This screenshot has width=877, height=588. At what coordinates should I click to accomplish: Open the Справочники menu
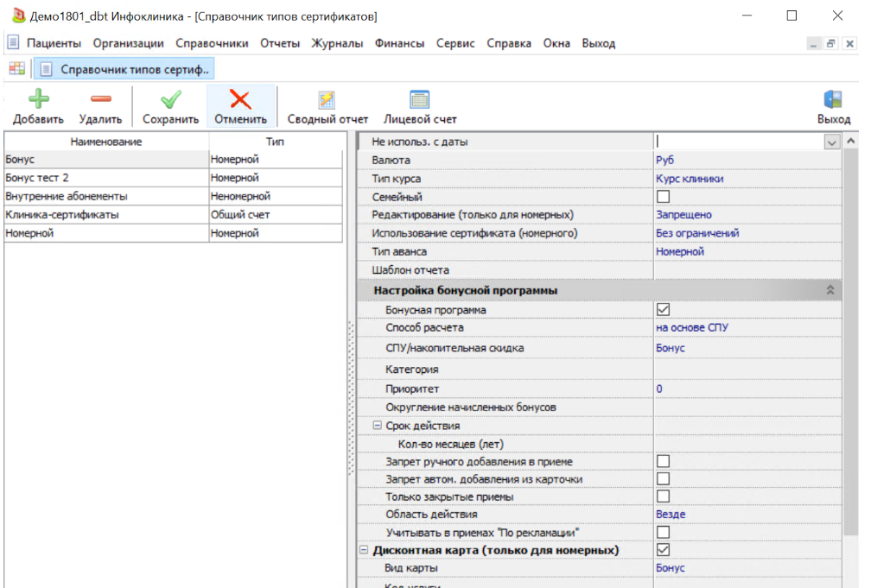212,43
